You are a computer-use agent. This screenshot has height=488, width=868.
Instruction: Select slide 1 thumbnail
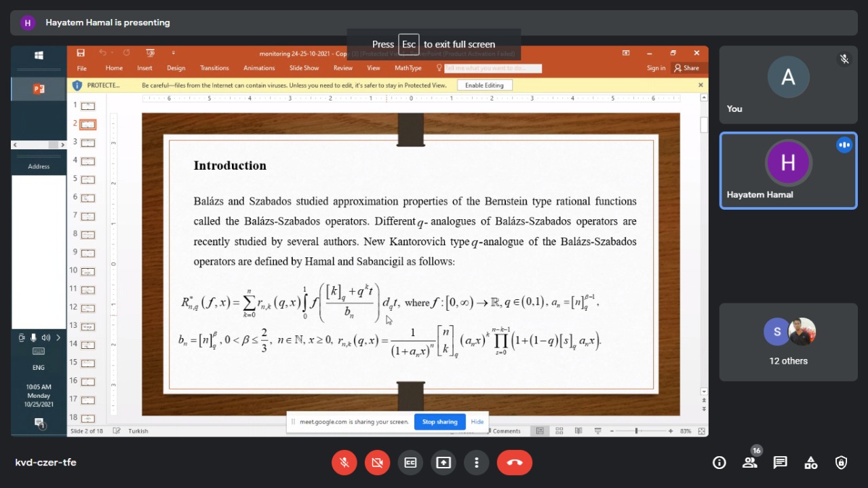point(88,106)
